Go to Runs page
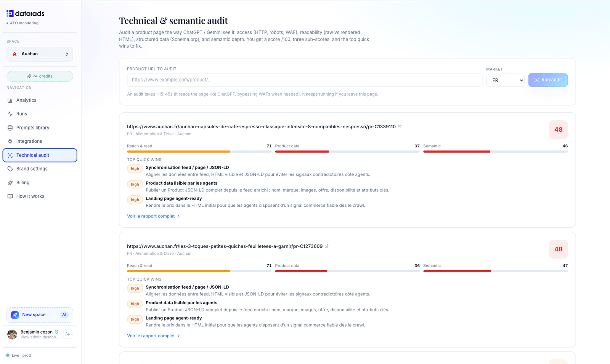Image resolution: width=610 pixels, height=364 pixels. click(40, 114)
